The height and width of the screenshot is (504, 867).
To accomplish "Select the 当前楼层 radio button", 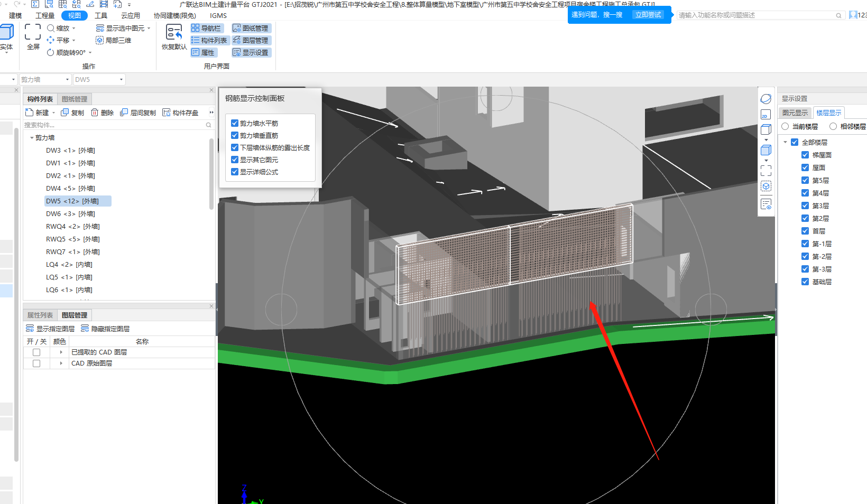I will pyautogui.click(x=785, y=126).
